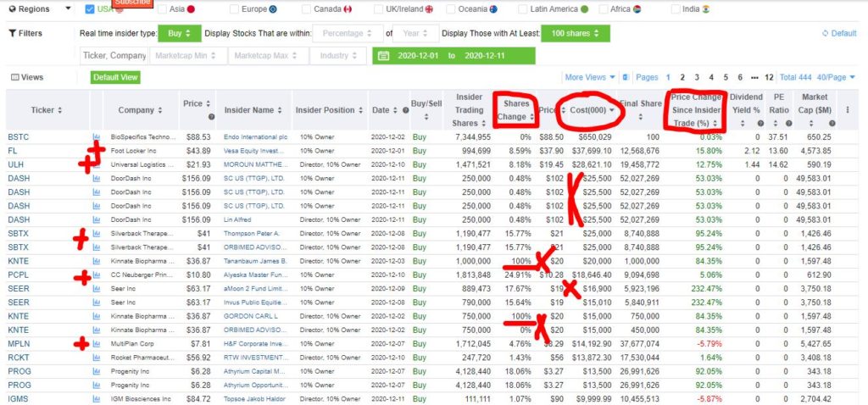Sort by Buy/Sell column header
The image size is (868, 405).
426,109
